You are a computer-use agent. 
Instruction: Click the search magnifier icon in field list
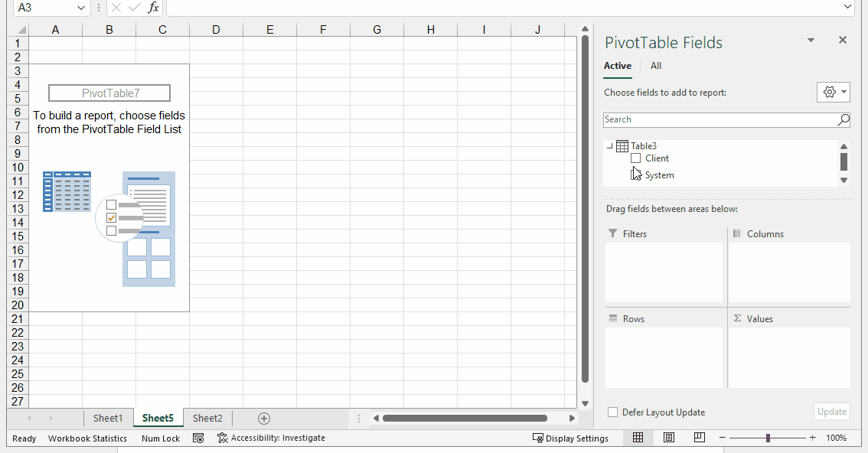tap(843, 119)
